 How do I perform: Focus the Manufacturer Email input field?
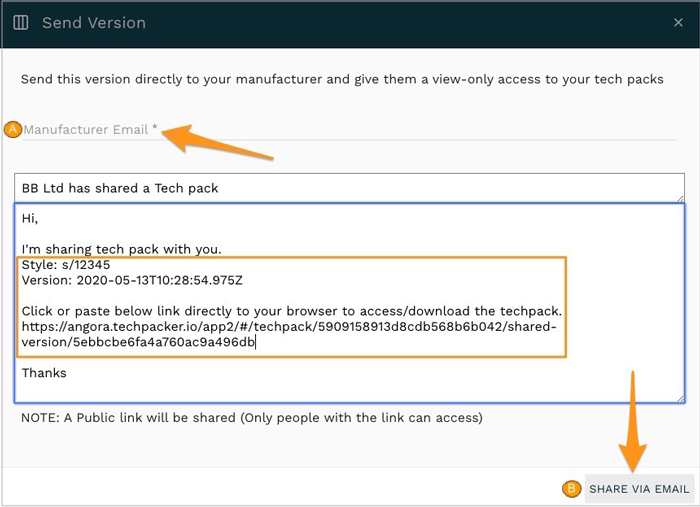point(350,130)
